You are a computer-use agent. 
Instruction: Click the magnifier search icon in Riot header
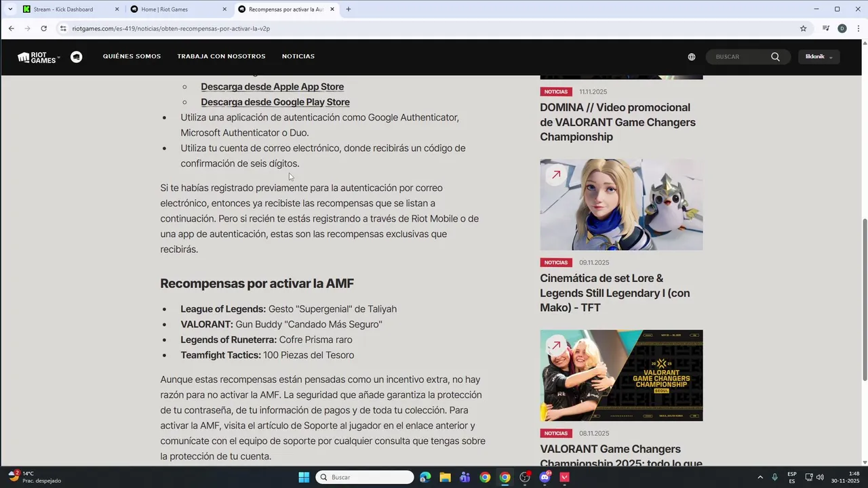click(775, 57)
